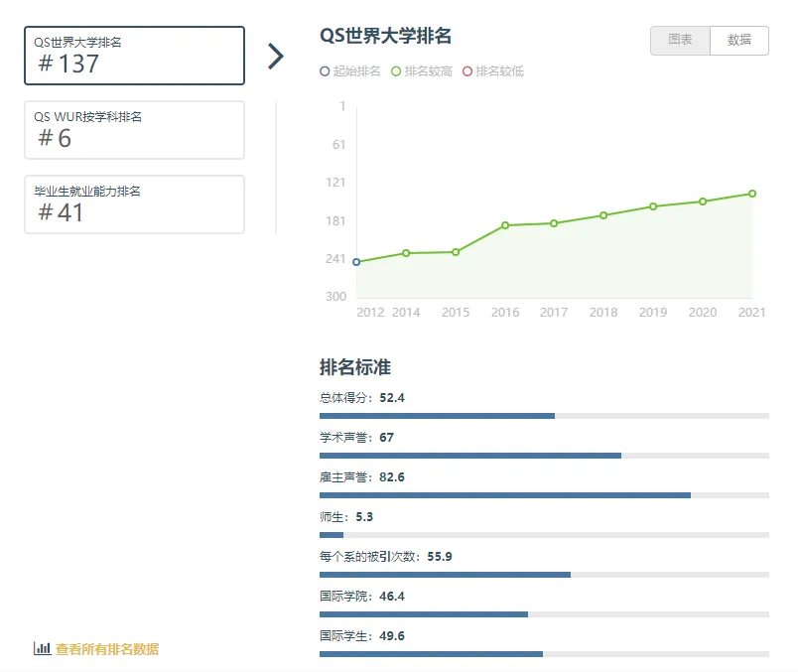The height and width of the screenshot is (672, 798).
Task: Click the 121 y-axis rank label
Action: pos(335,183)
